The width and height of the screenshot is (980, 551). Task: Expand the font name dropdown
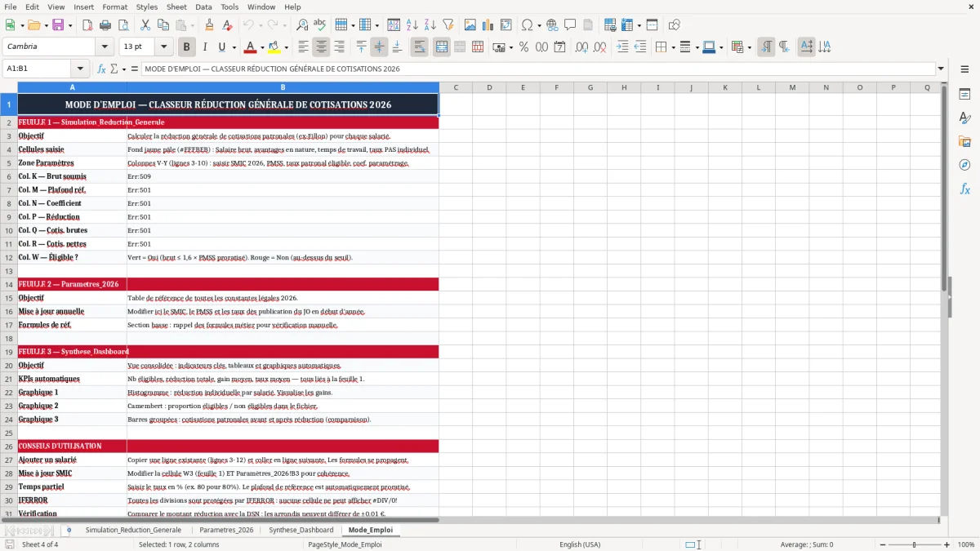click(x=104, y=47)
